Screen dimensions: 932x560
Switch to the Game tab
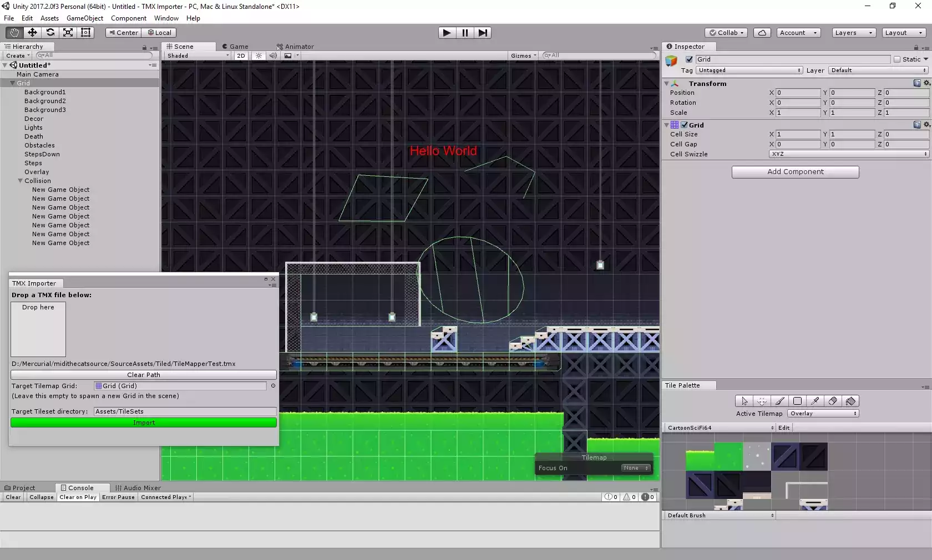[236, 47]
